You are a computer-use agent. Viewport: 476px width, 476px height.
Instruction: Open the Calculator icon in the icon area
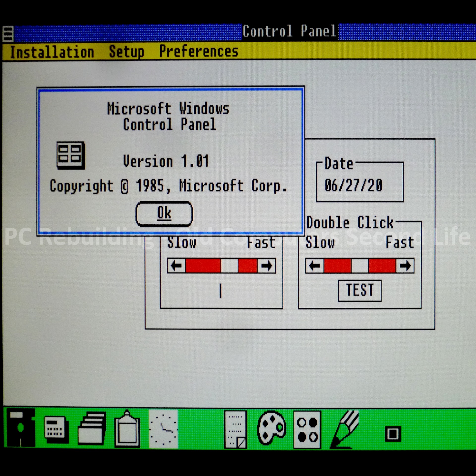tap(56, 430)
